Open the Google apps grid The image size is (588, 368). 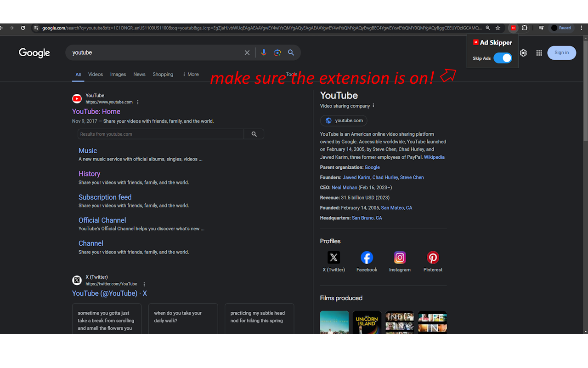tap(539, 53)
